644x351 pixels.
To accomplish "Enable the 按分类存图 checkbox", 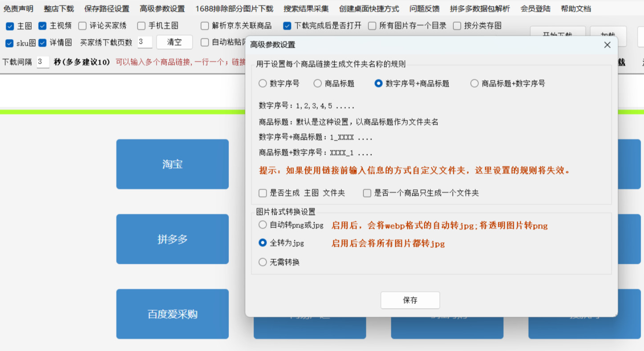I will [x=457, y=26].
